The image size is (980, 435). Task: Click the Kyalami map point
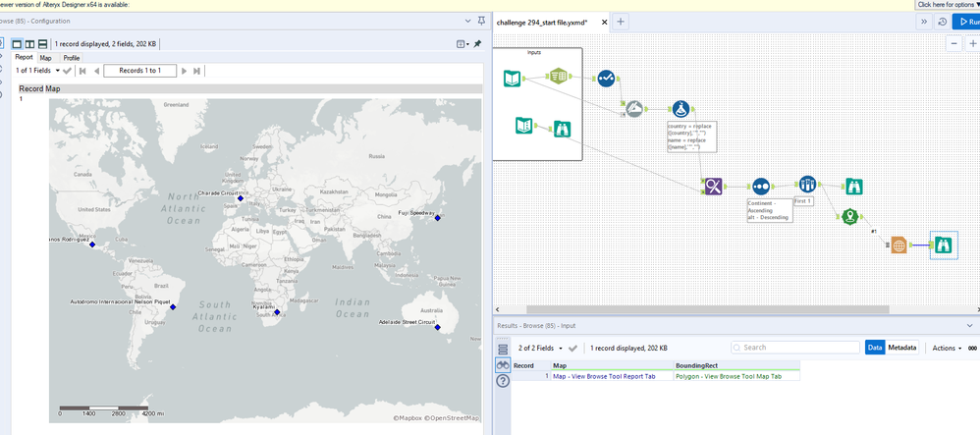277,312
